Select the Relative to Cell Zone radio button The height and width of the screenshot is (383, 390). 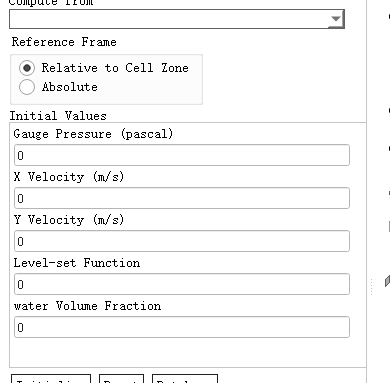[27, 68]
